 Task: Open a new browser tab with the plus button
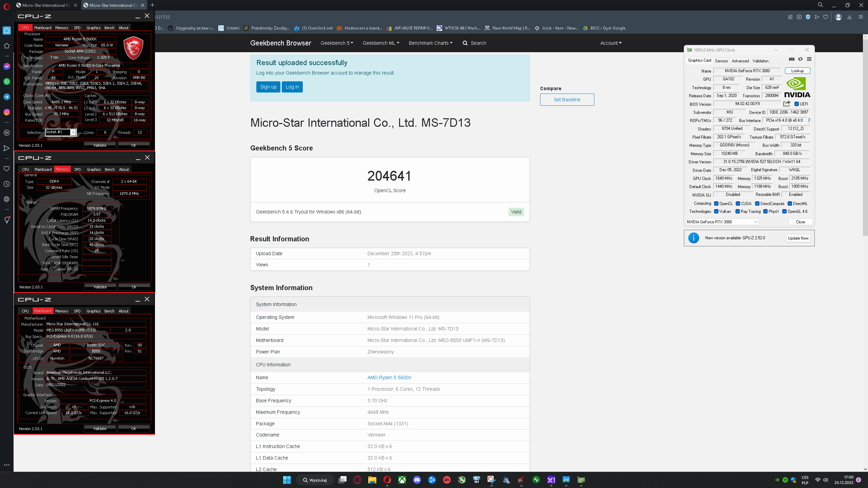[x=152, y=5]
